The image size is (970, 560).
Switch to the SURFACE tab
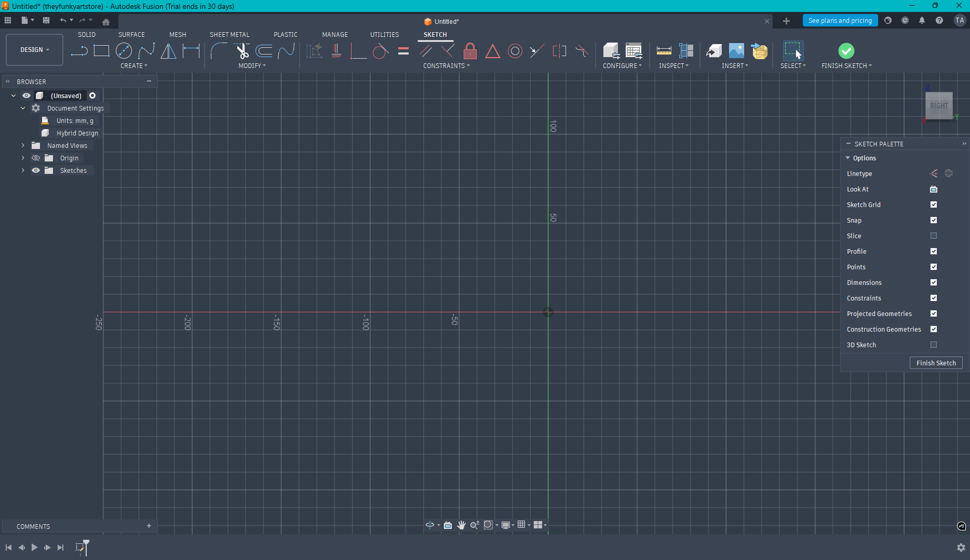tap(131, 35)
